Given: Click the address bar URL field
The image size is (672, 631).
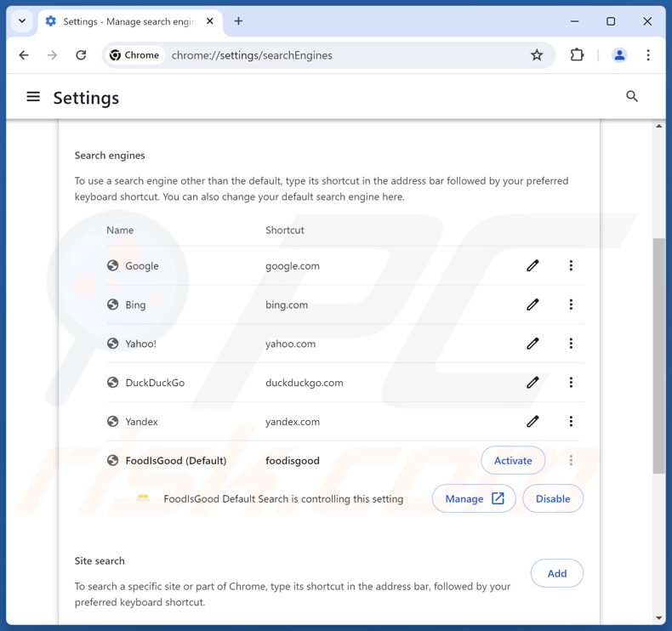Looking at the screenshot, I should [340, 55].
